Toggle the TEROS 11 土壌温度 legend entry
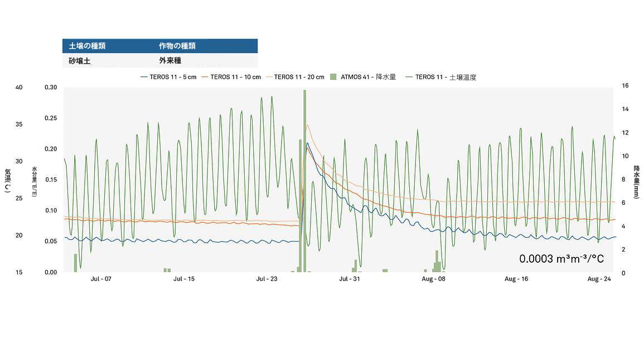644x362 pixels. [440, 77]
